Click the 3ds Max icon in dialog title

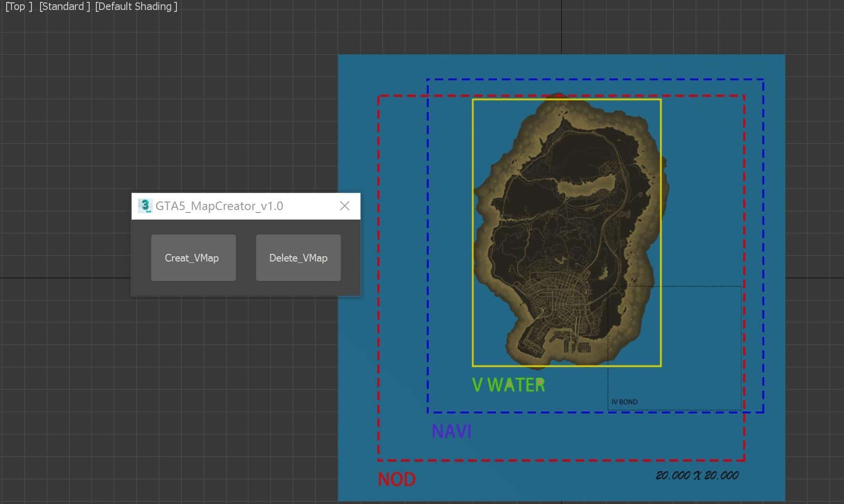click(x=145, y=206)
